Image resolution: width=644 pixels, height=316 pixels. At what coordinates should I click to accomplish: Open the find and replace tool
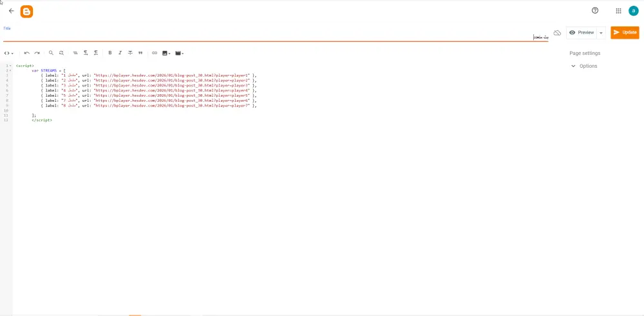(x=61, y=53)
